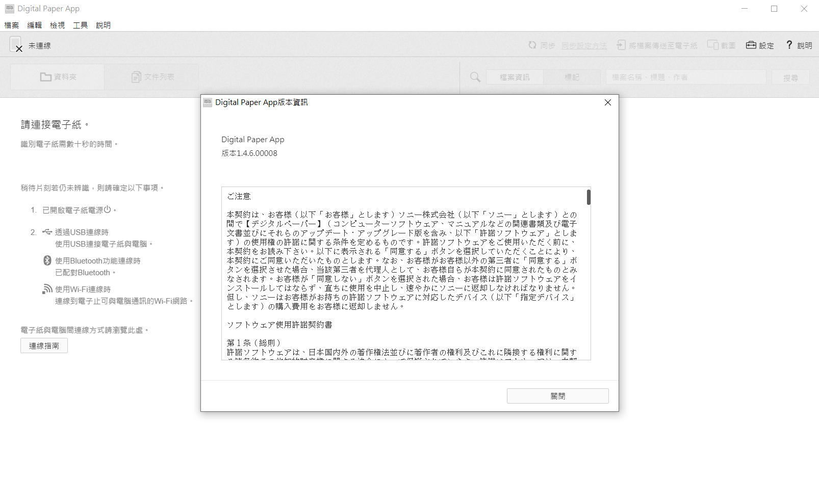Click the power symbol icon in step 1
This screenshot has height=504, width=819.
pos(107,209)
